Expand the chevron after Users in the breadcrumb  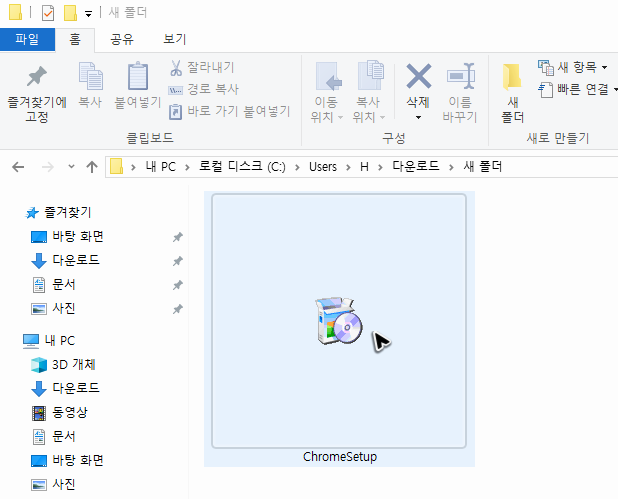tap(348, 167)
